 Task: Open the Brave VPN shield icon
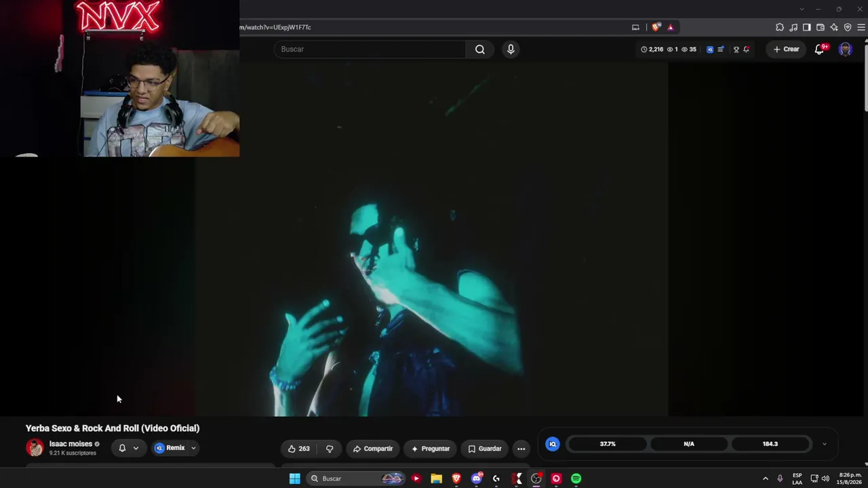[848, 27]
